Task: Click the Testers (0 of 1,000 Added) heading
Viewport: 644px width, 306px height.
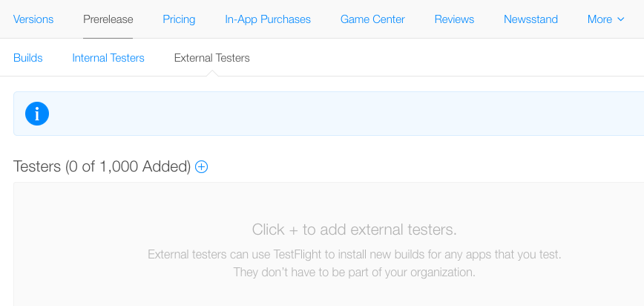Action: 102,166
